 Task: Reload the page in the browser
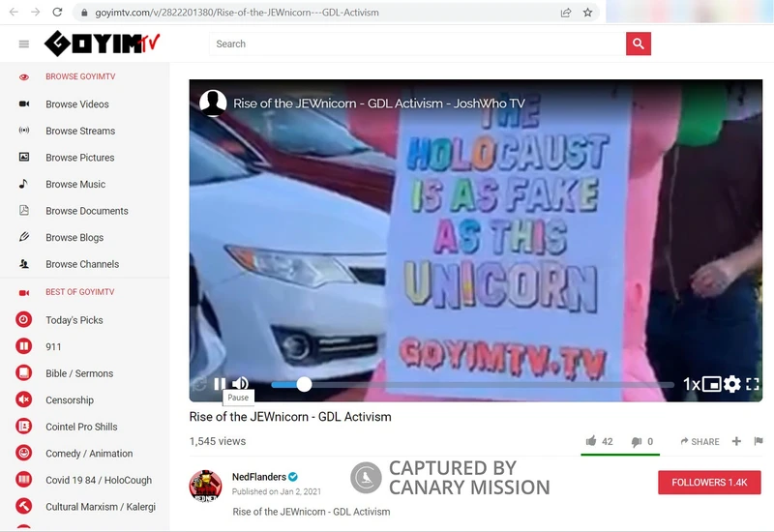pos(57,13)
